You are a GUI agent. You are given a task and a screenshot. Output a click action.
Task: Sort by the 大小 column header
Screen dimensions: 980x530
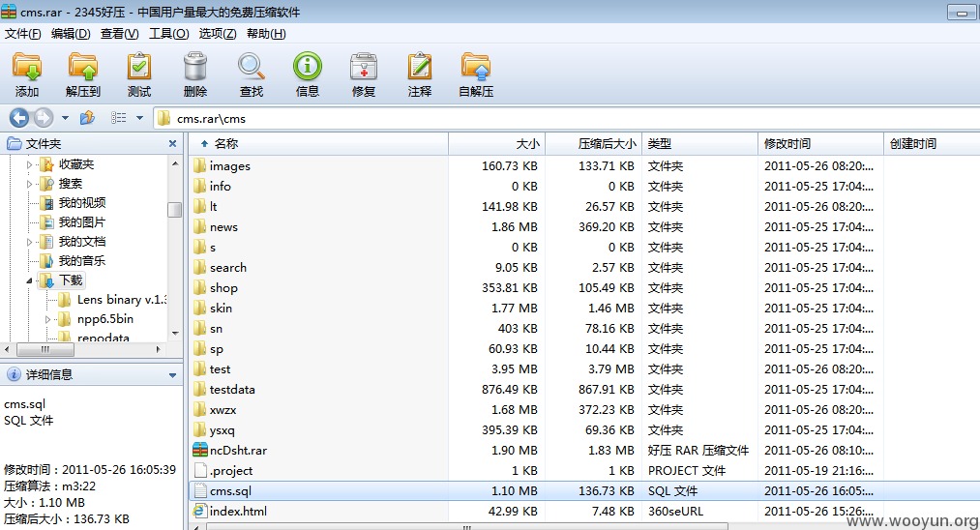coord(497,144)
